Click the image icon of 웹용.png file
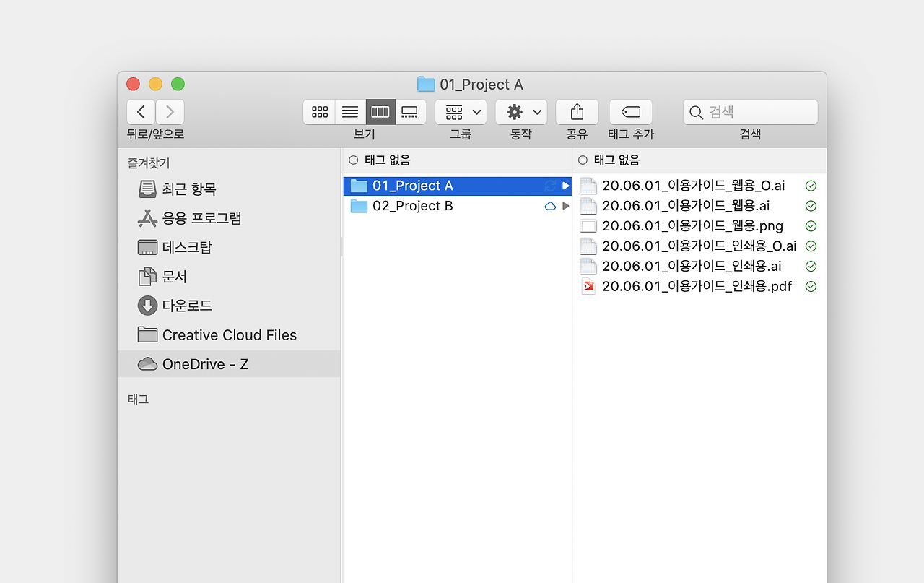Image resolution: width=924 pixels, height=583 pixels. click(588, 226)
